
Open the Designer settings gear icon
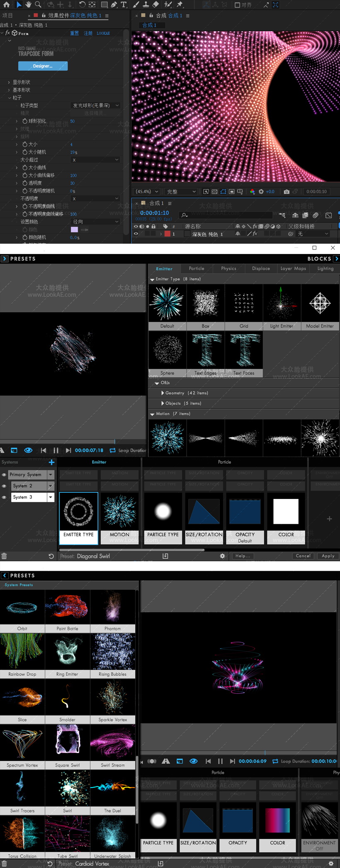222,556
